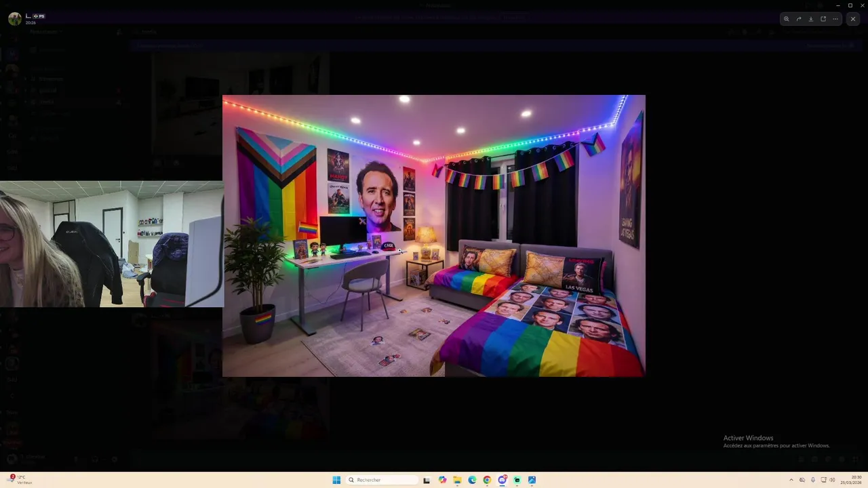Open File Explorer from the taskbar
This screenshot has height=488, width=868.
pyautogui.click(x=457, y=480)
